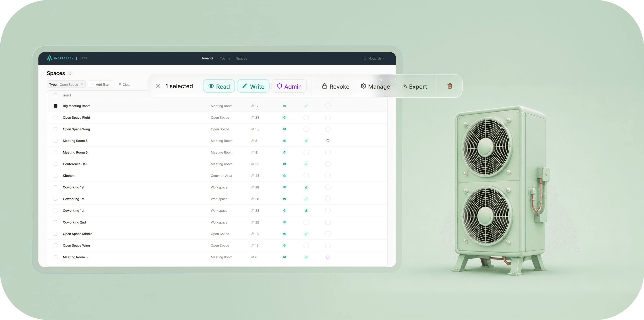This screenshot has height=320, width=644.
Task: Check the Coworking 2nd checkbox
Action: click(x=56, y=222)
